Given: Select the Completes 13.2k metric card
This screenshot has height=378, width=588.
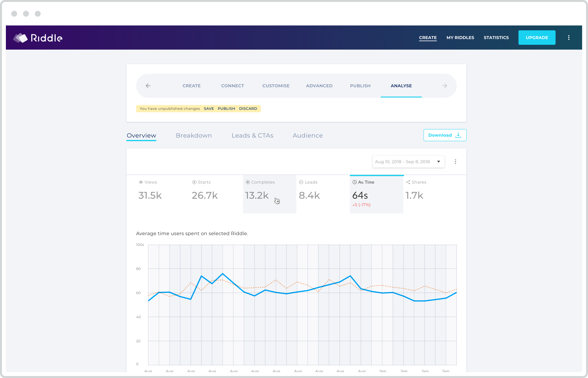Looking at the screenshot, I should (x=269, y=194).
